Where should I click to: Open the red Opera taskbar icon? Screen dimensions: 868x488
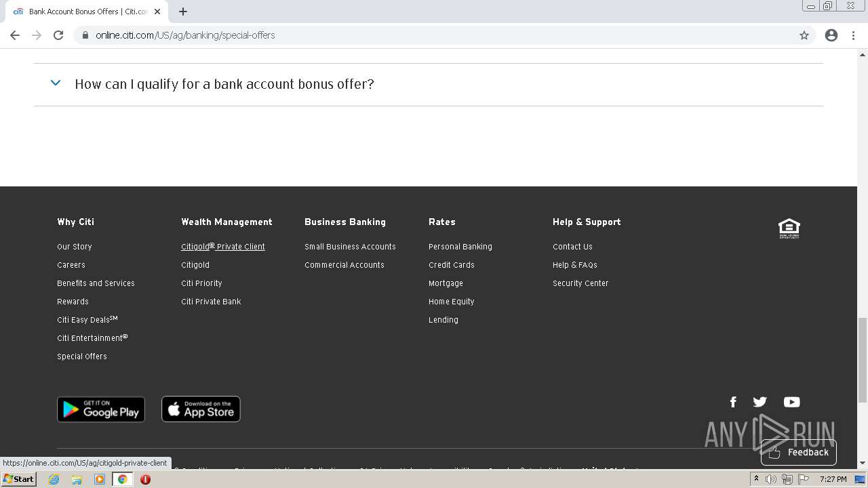point(145,479)
